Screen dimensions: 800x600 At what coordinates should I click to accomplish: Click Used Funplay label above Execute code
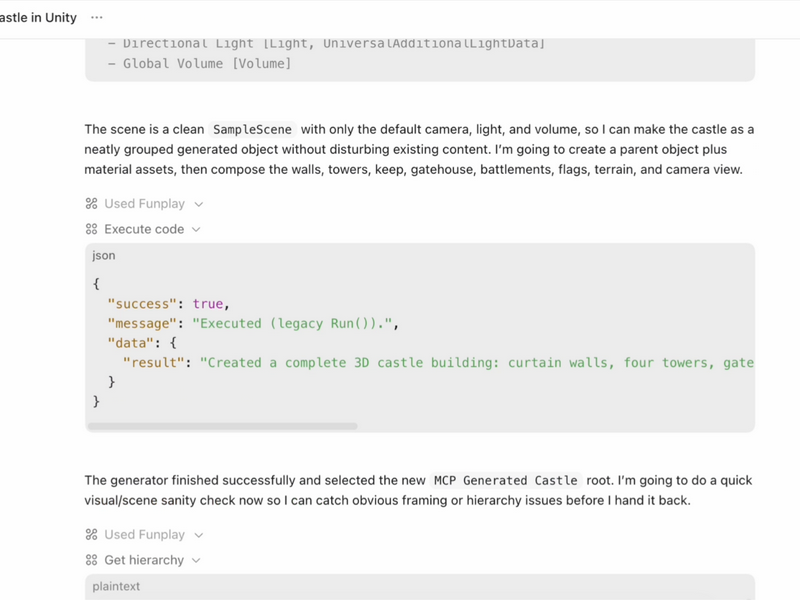(144, 204)
